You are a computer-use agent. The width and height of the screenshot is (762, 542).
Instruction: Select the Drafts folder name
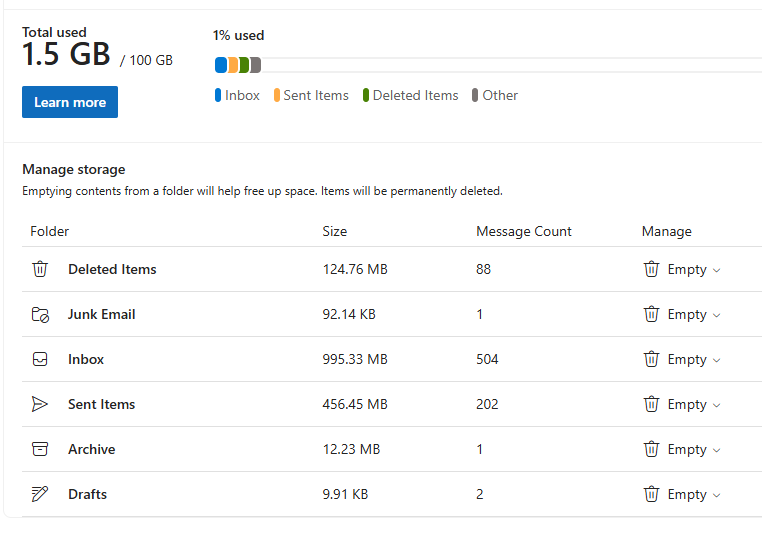87,494
